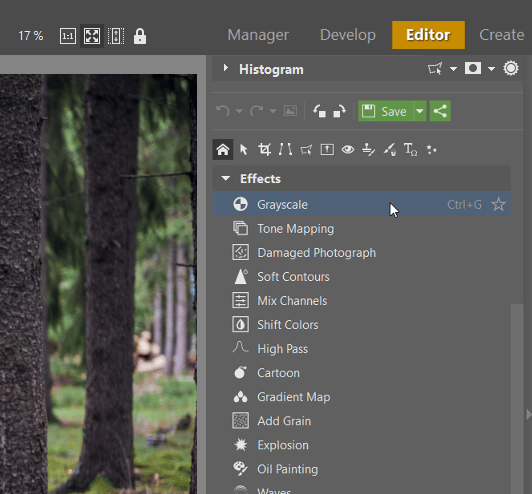Viewport: 532px width, 494px height.
Task: Collapse the Effects section
Action: (226, 178)
